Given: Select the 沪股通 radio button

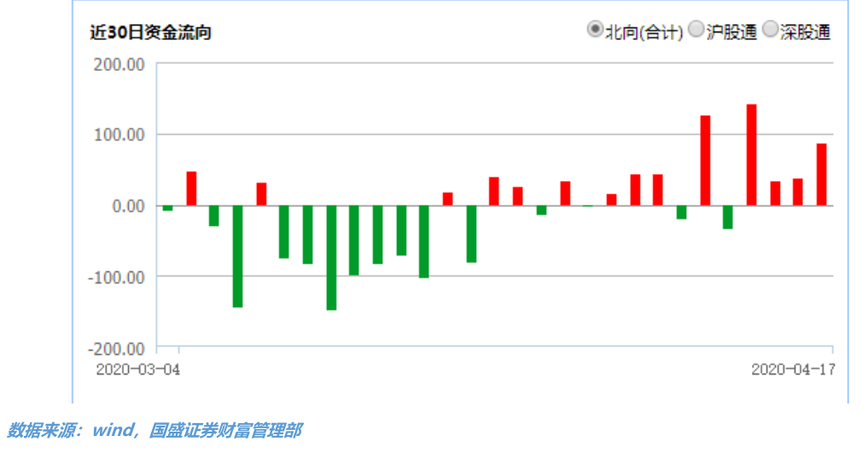Looking at the screenshot, I should click(696, 29).
